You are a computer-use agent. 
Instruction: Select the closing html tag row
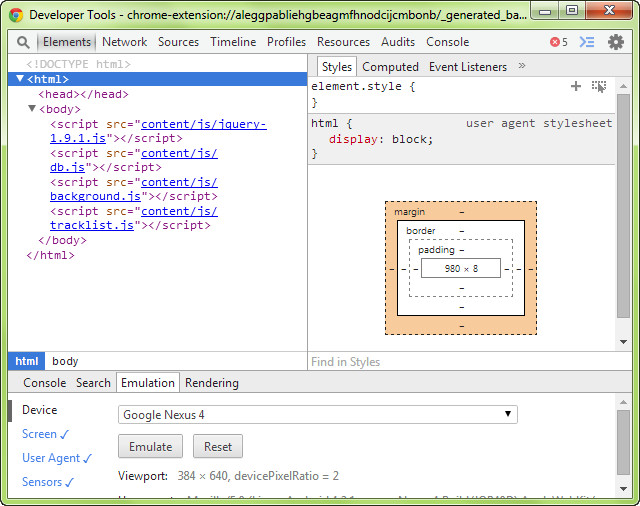click(x=50, y=255)
